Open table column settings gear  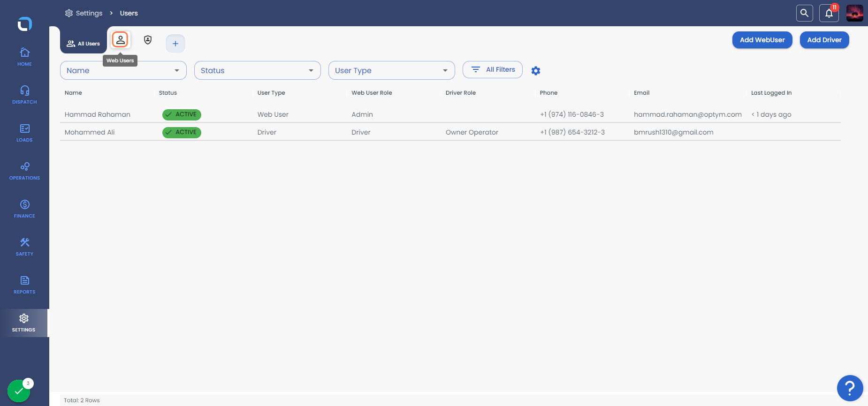coord(536,71)
